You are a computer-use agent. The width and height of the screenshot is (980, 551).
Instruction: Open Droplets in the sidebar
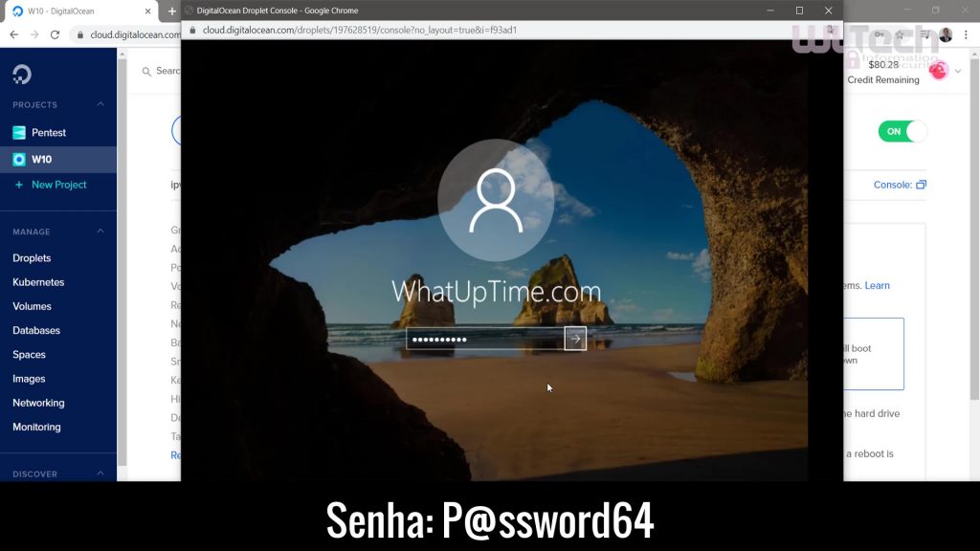coord(32,258)
